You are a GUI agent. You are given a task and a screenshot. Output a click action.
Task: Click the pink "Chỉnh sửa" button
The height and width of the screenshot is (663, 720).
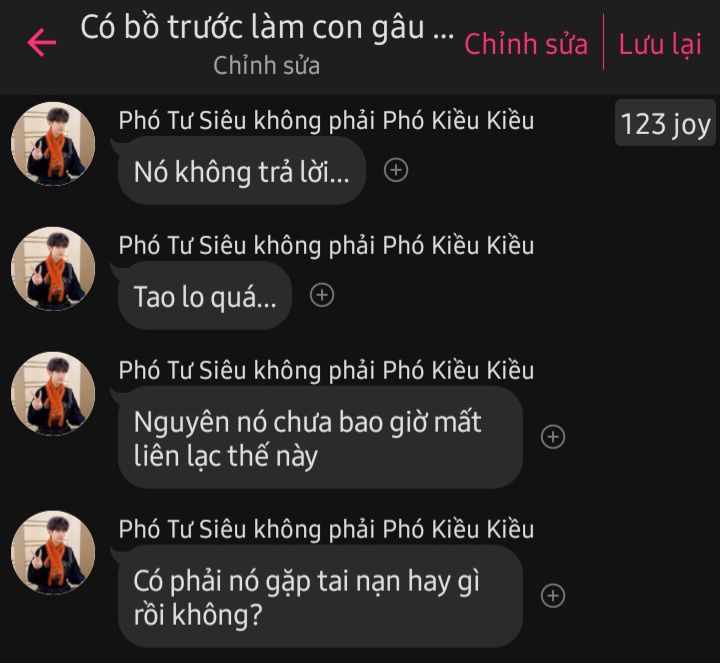coord(526,44)
